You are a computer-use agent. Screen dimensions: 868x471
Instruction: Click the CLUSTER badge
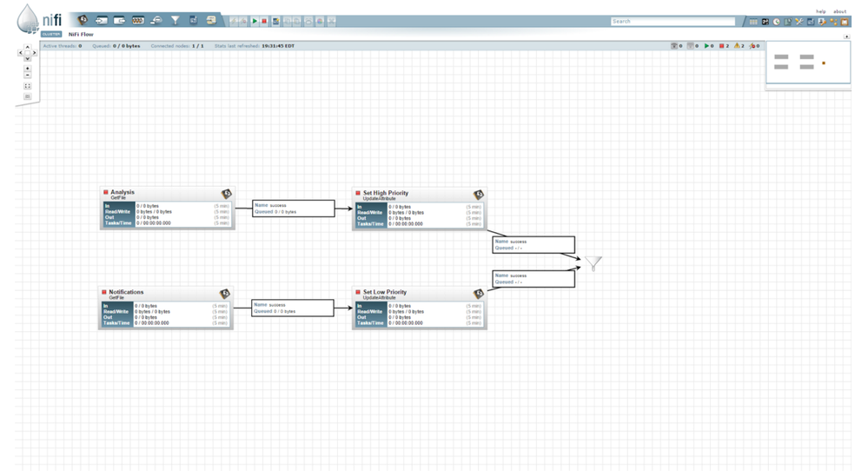[51, 34]
